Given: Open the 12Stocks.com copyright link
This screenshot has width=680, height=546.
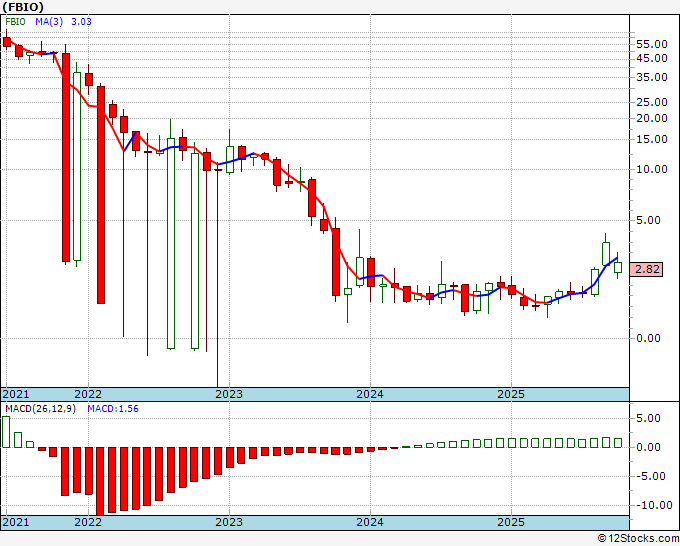Looking at the screenshot, I should (x=638, y=539).
